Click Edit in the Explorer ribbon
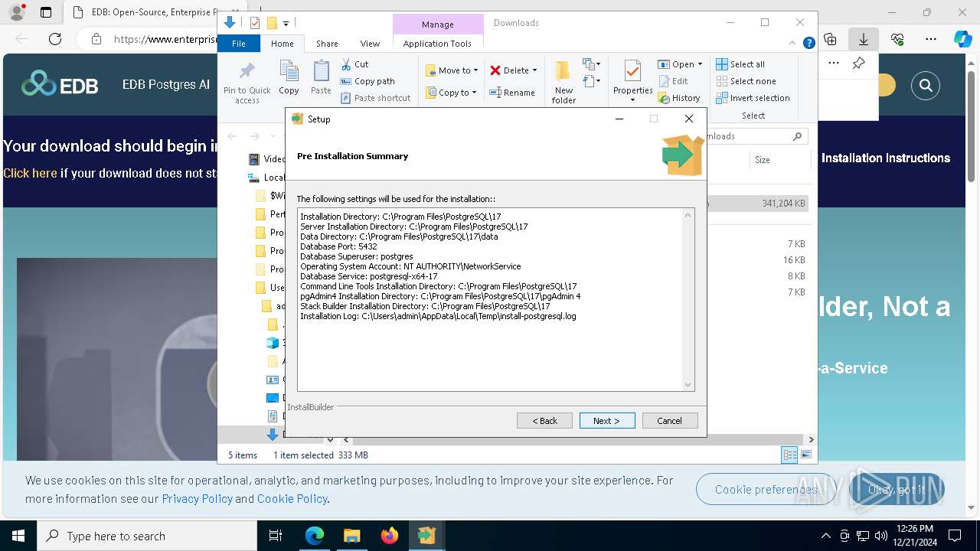980x551 pixels. pos(673,81)
